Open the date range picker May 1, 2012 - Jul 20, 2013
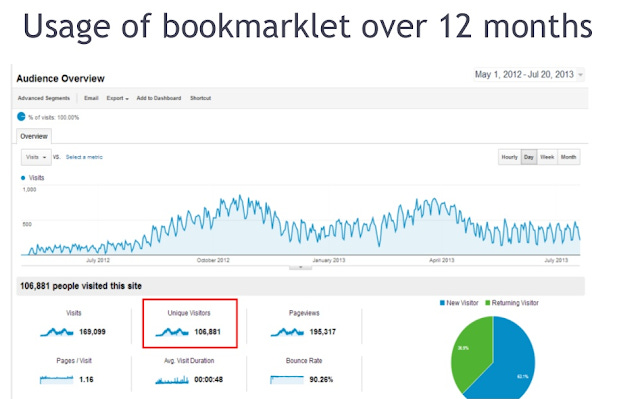The image size is (640, 399). tap(529, 75)
